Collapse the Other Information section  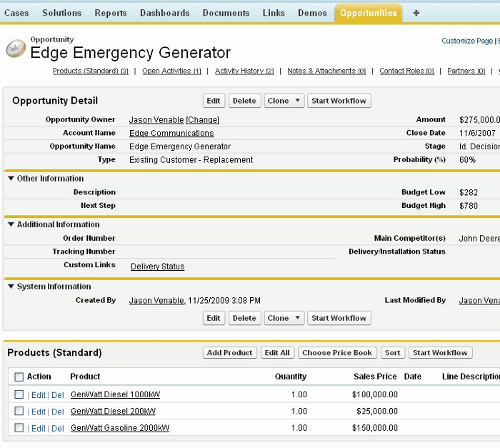pyautogui.click(x=11, y=178)
